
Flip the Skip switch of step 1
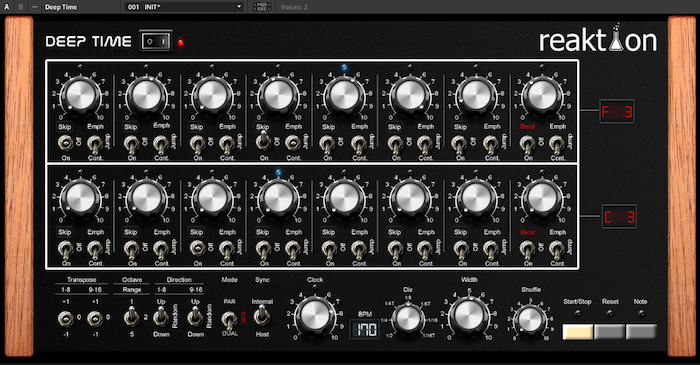coord(66,144)
